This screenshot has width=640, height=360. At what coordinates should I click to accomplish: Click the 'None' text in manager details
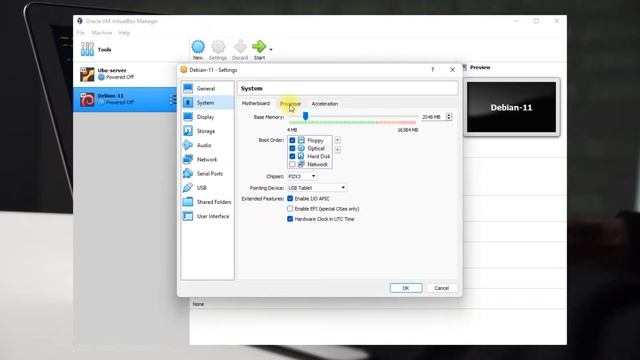click(198, 304)
